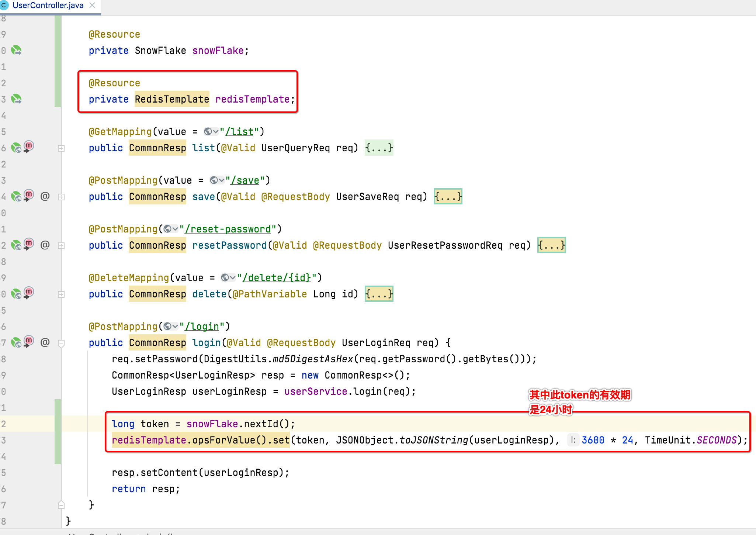Expand the folded resetPassword method in gutter
The width and height of the screenshot is (756, 535).
tap(62, 246)
